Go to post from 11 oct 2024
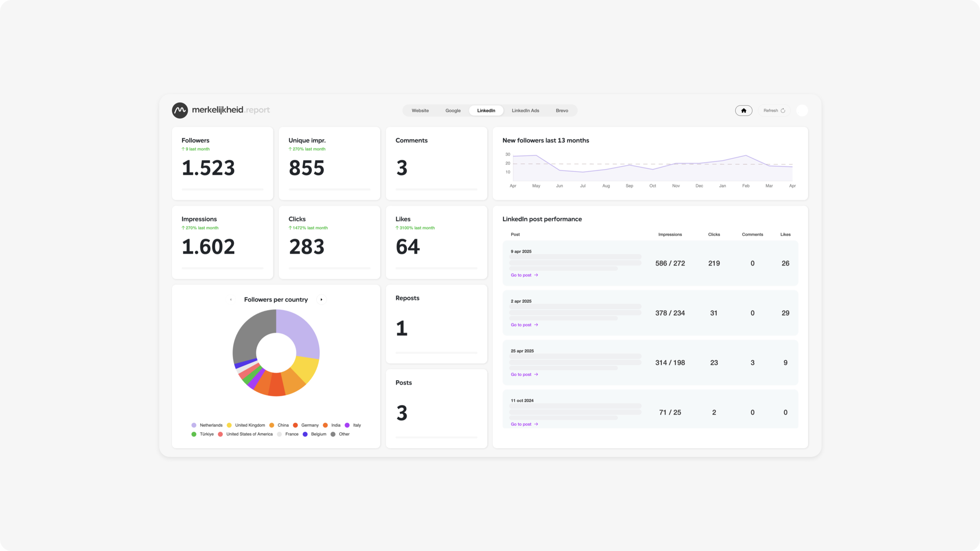Screen dimensions: 980x551 (524, 424)
